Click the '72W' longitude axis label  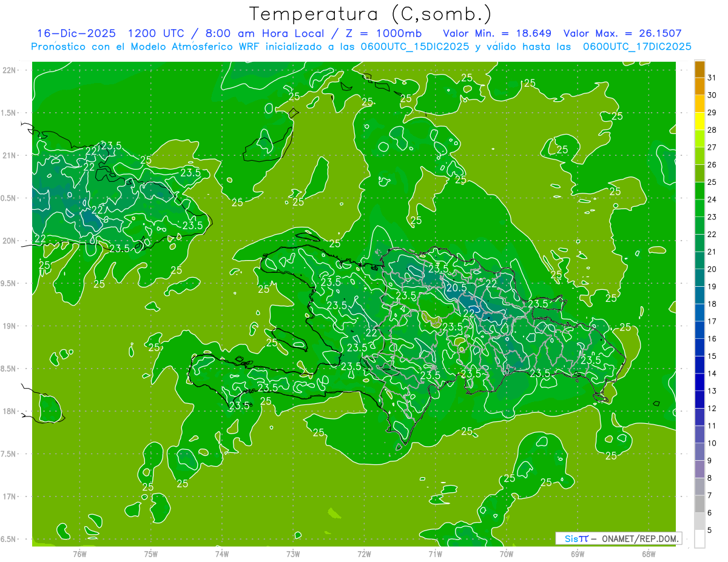click(x=364, y=554)
